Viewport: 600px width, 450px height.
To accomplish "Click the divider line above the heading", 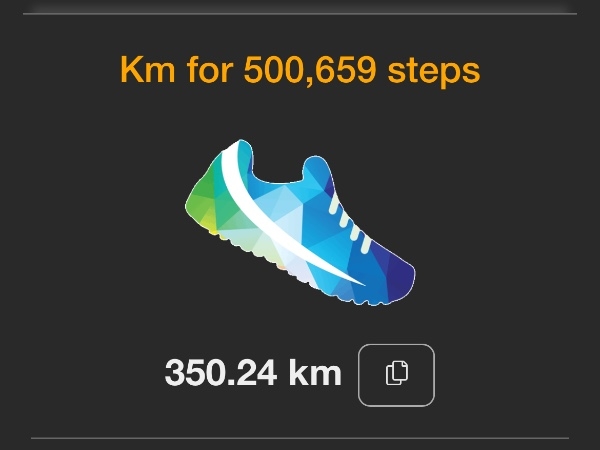I will tap(300, 14).
